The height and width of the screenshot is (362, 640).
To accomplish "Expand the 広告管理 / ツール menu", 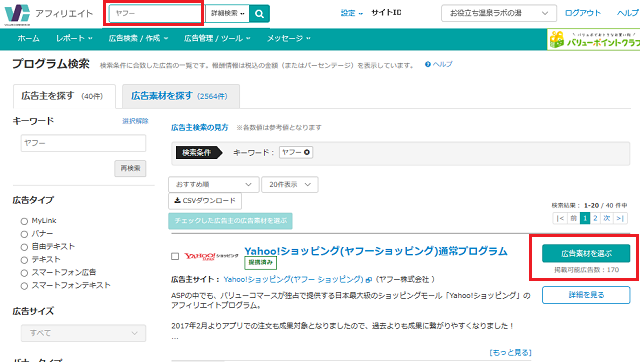I will pyautogui.click(x=217, y=38).
